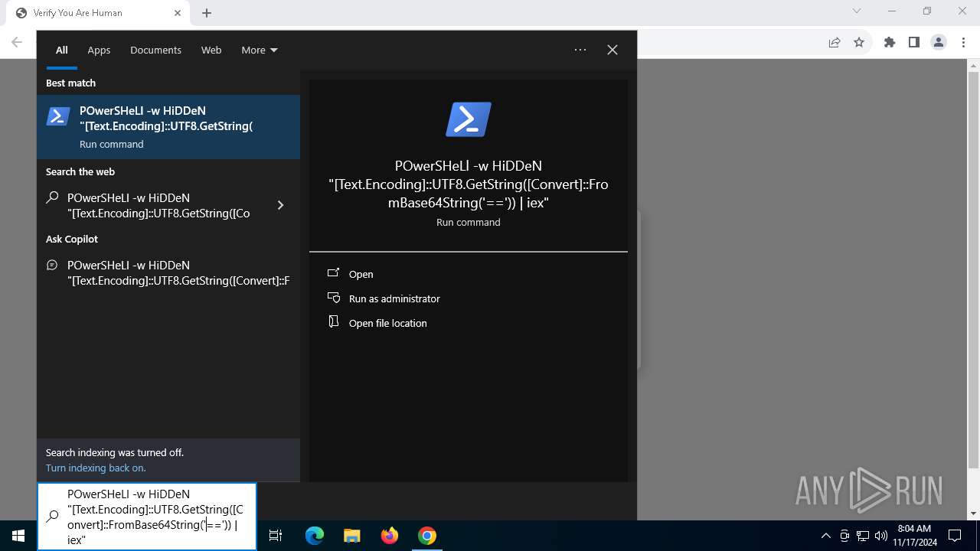This screenshot has height=551, width=980.
Task: Open the search panel options ellipsis
Action: click(x=580, y=50)
